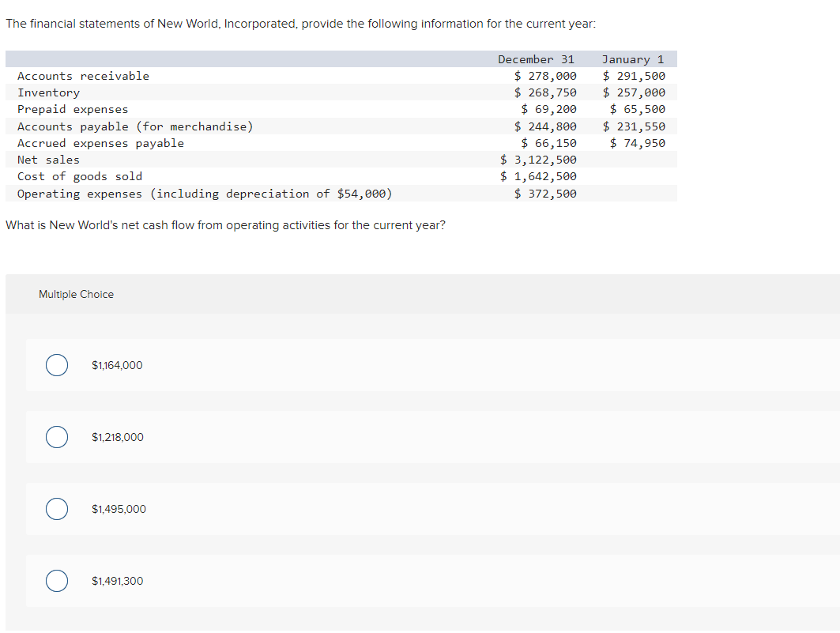This screenshot has width=840, height=633.
Task: Click the December 31 column header
Action: pos(536,58)
